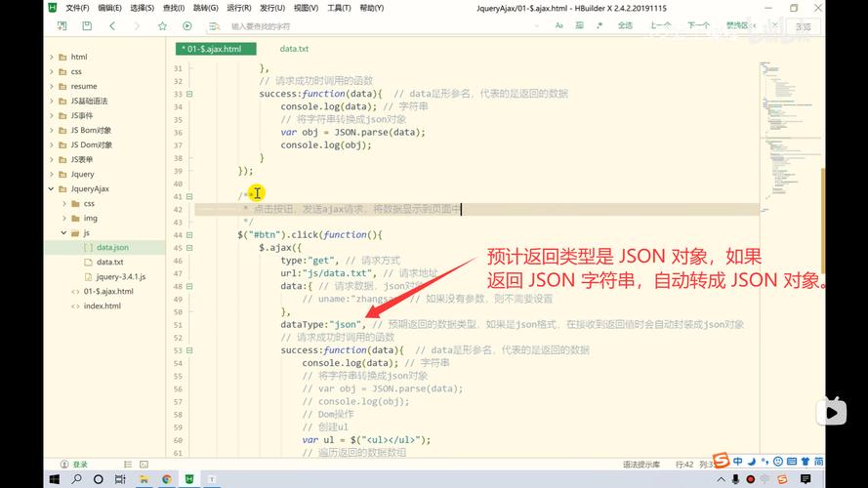Open the 查找(I) menu
The height and width of the screenshot is (488, 868).
point(174,8)
